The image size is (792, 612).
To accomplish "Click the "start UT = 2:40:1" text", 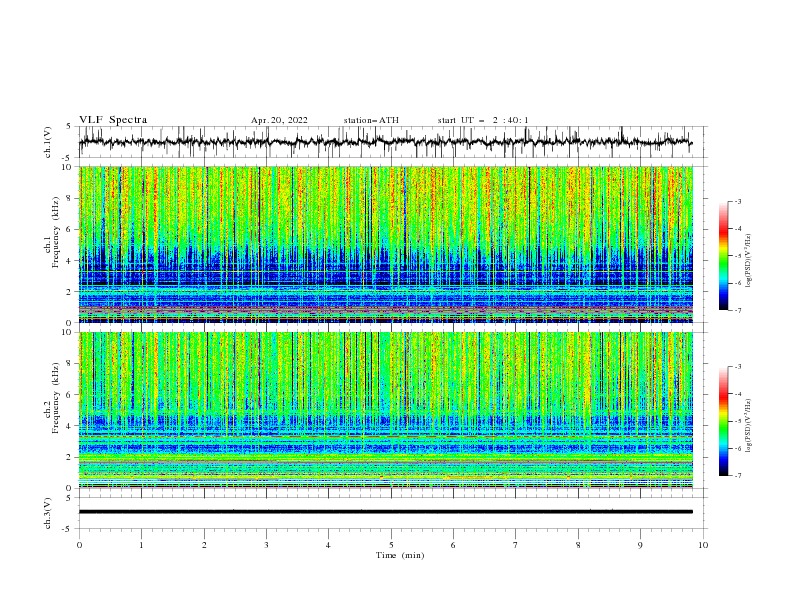I will (483, 120).
